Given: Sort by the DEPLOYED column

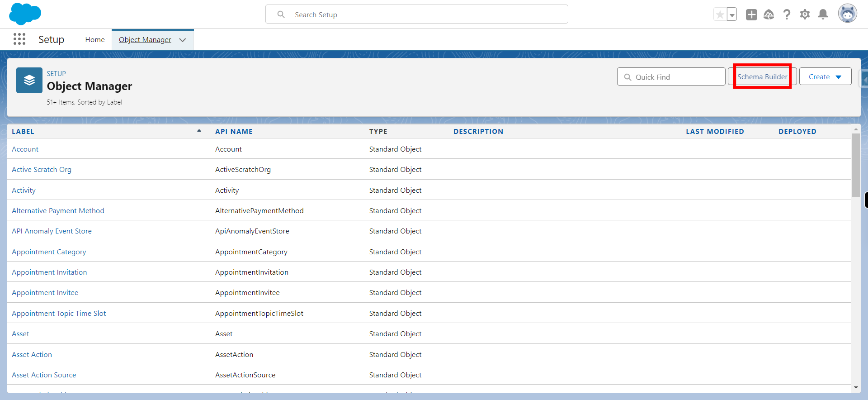Looking at the screenshot, I should [797, 132].
